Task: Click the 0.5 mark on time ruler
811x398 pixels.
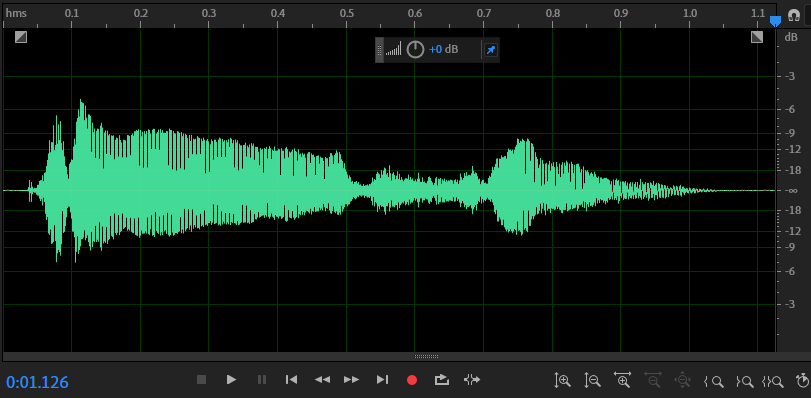Action: [x=347, y=13]
